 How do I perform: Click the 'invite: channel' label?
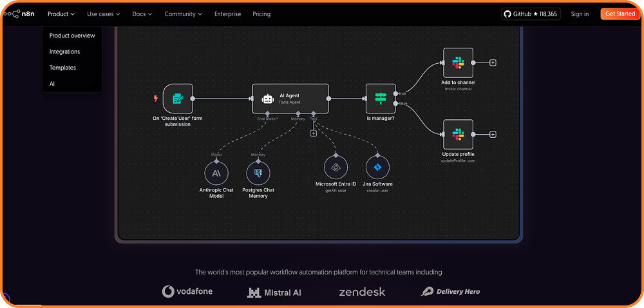click(x=458, y=89)
